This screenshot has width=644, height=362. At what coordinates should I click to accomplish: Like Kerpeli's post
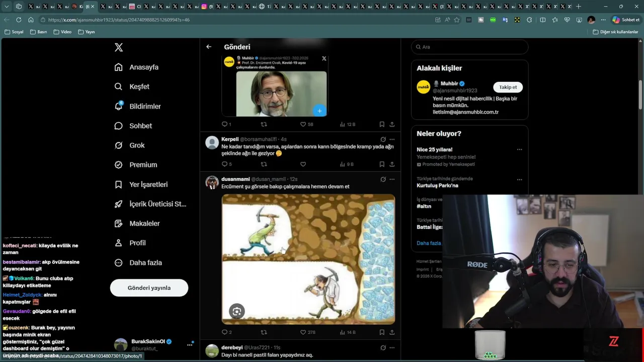(x=303, y=164)
